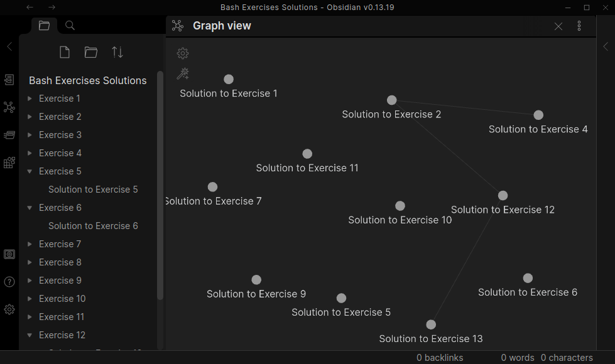
Task: Open the Solution to Exercise 6 note
Action: click(x=93, y=226)
